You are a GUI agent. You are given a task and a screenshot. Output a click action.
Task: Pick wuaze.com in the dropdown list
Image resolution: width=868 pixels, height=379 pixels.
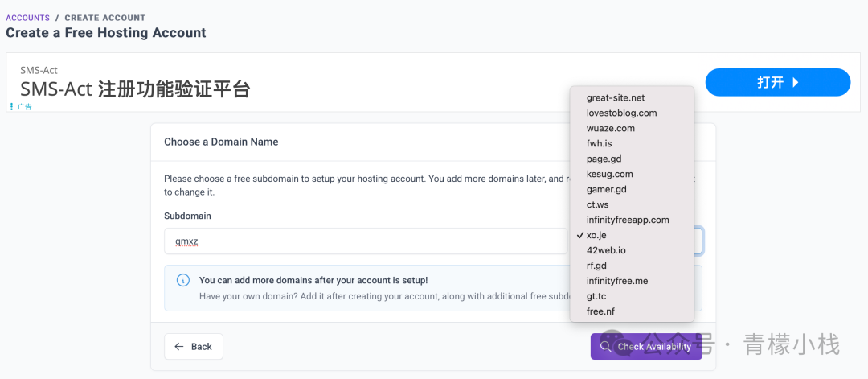[x=610, y=128]
